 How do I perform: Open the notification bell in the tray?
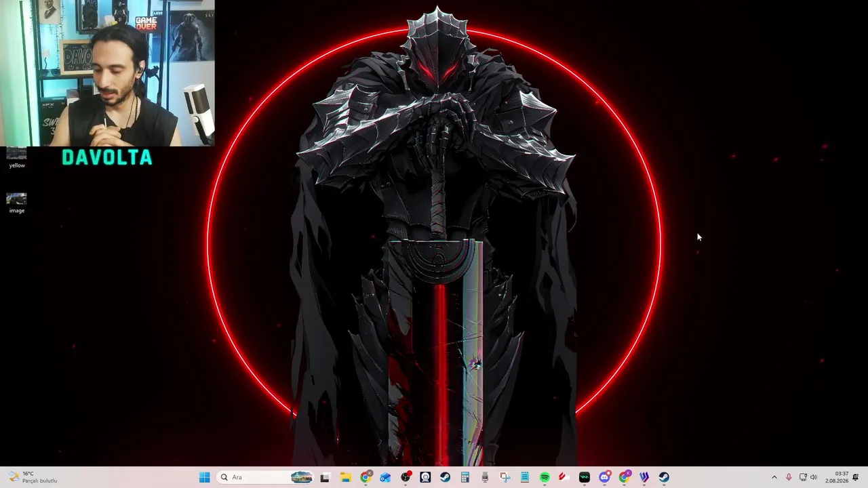pyautogui.click(x=856, y=477)
